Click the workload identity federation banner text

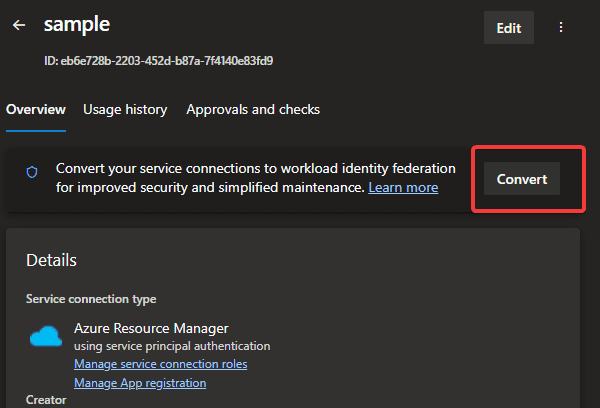click(x=256, y=178)
